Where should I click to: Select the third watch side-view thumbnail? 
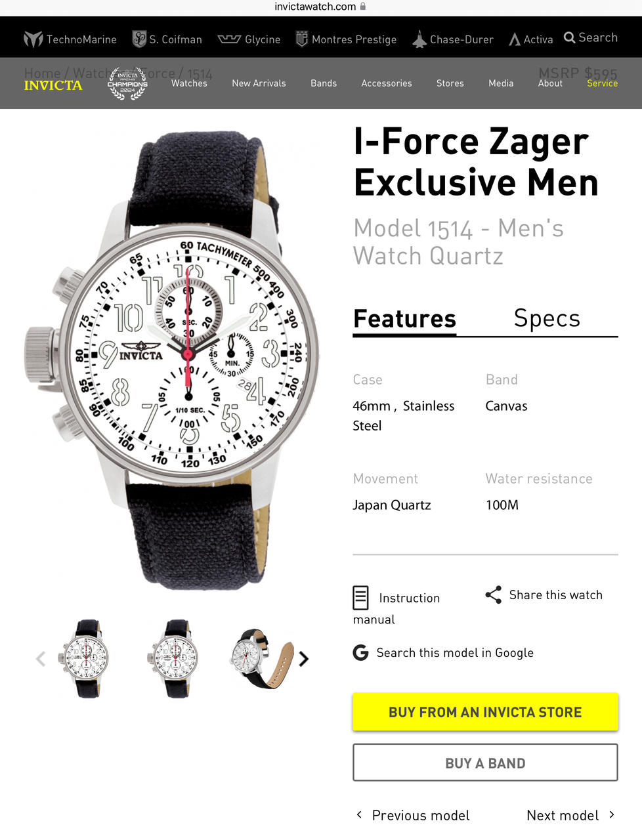(x=263, y=658)
